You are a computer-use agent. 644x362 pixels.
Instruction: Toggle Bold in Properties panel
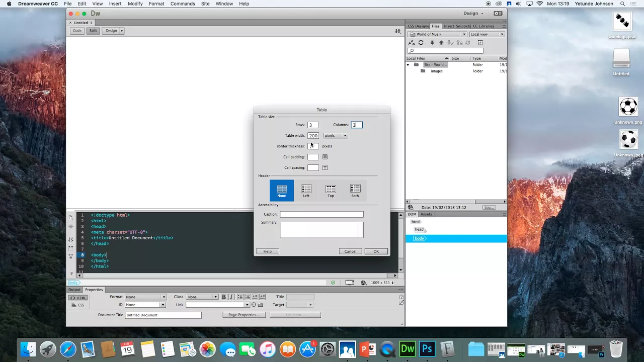pyautogui.click(x=224, y=297)
